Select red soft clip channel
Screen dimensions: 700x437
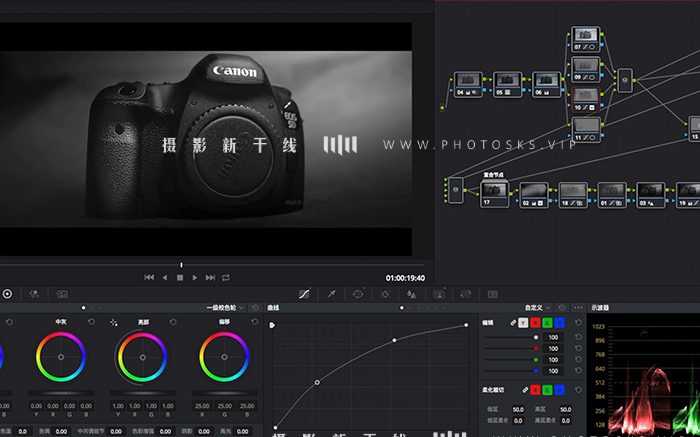535,390
